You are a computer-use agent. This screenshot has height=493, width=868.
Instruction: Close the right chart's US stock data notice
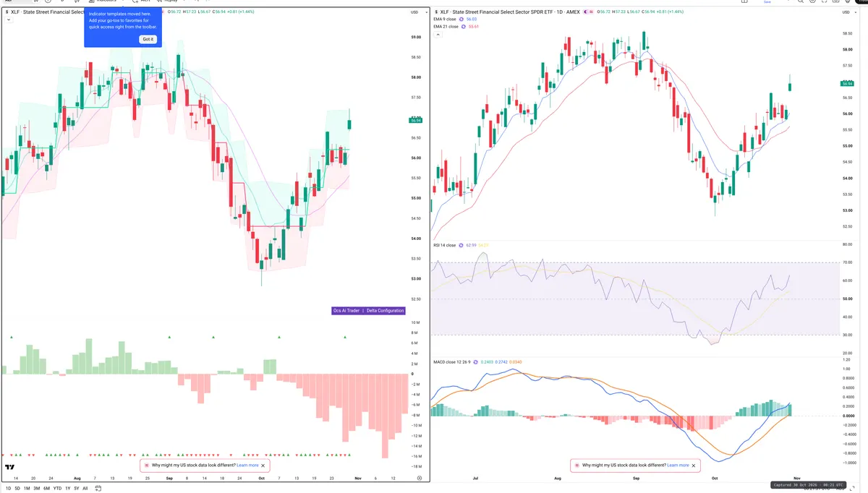(x=694, y=466)
